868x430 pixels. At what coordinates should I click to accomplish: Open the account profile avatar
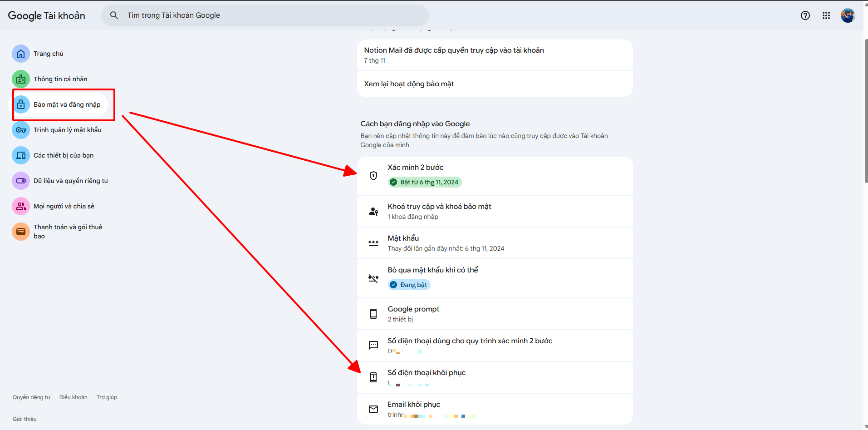coord(847,15)
